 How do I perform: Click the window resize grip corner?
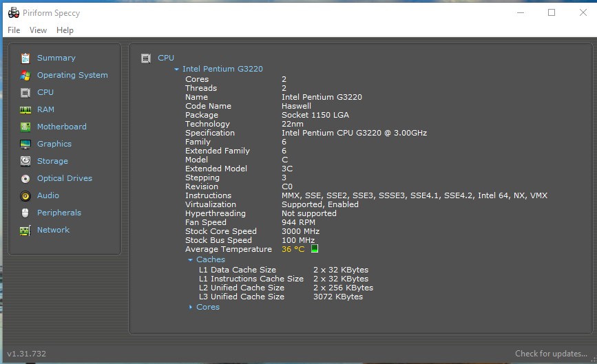click(593, 359)
